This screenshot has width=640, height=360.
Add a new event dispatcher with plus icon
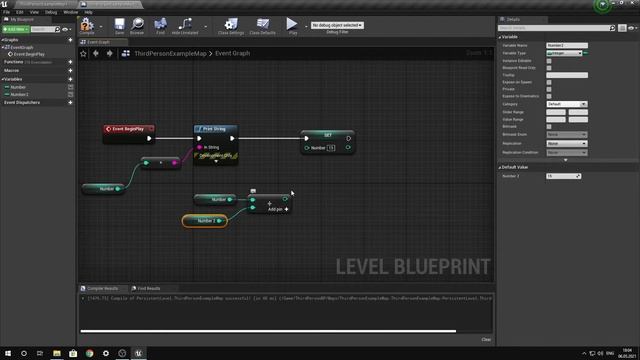pos(70,102)
